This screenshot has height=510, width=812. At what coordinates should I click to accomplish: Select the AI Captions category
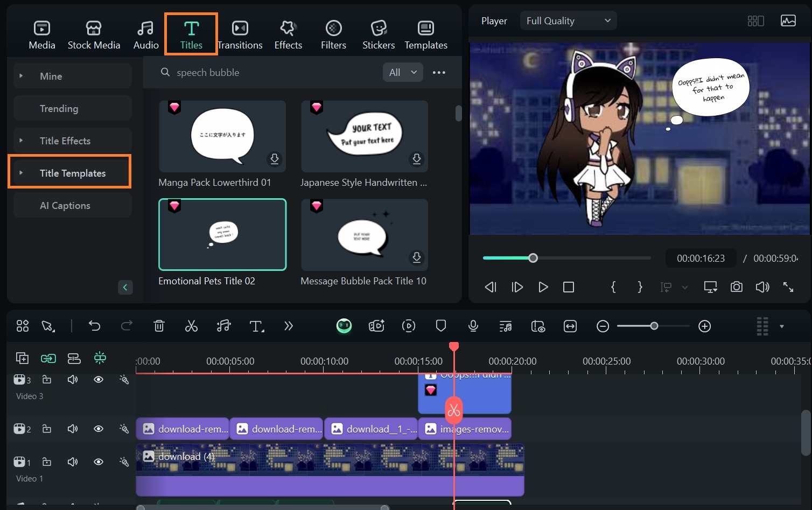coord(73,205)
